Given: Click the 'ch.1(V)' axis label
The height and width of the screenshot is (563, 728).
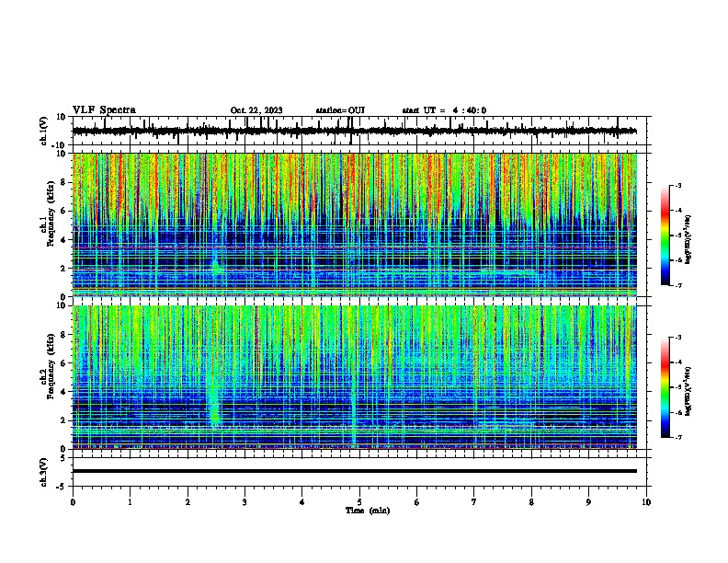Looking at the screenshot, I should point(44,131).
